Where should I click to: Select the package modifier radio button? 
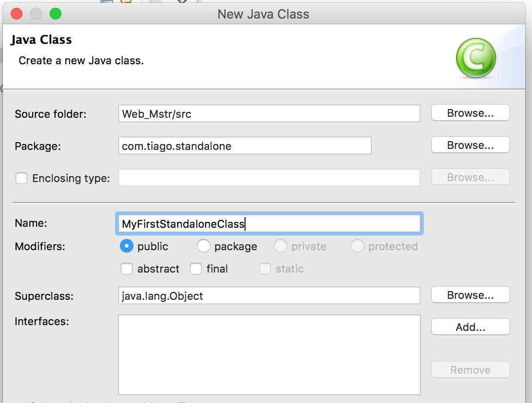203,246
